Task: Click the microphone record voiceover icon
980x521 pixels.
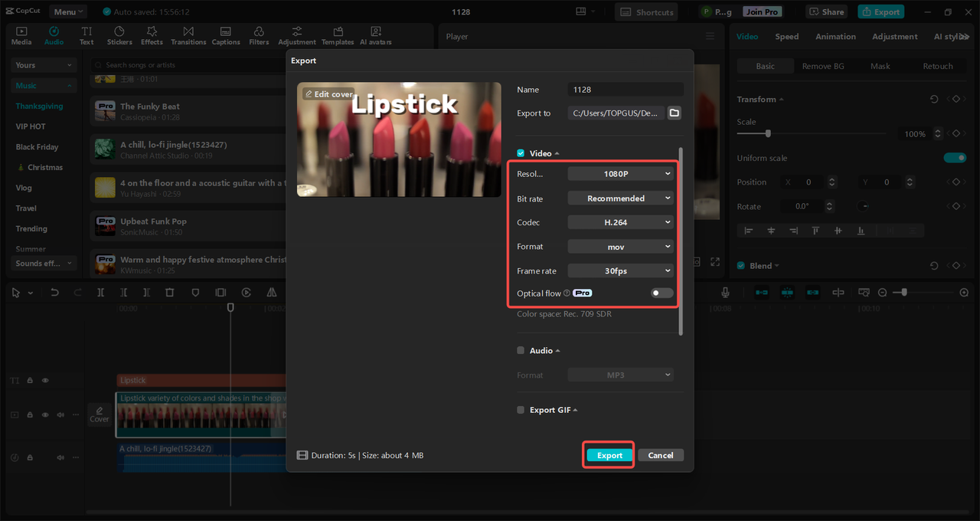Action: click(725, 293)
